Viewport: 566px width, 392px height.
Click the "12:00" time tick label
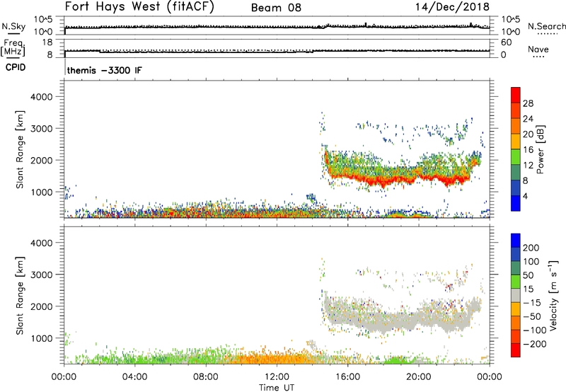click(277, 377)
